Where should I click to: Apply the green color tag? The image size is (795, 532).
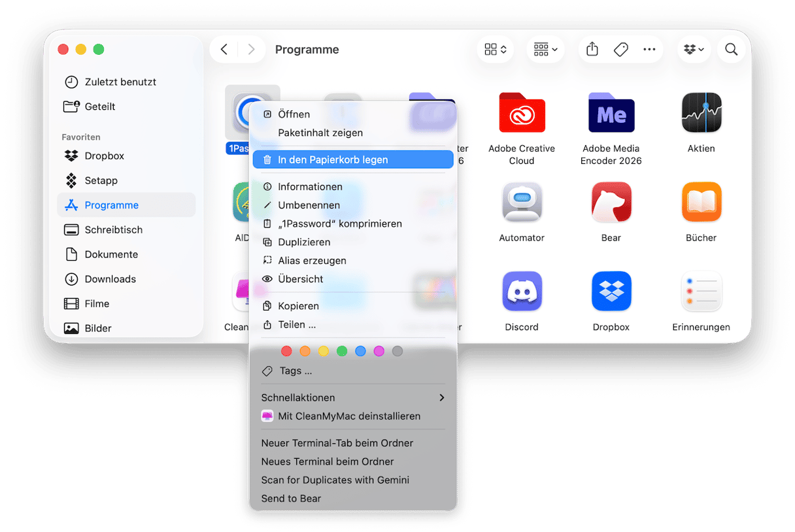click(342, 351)
